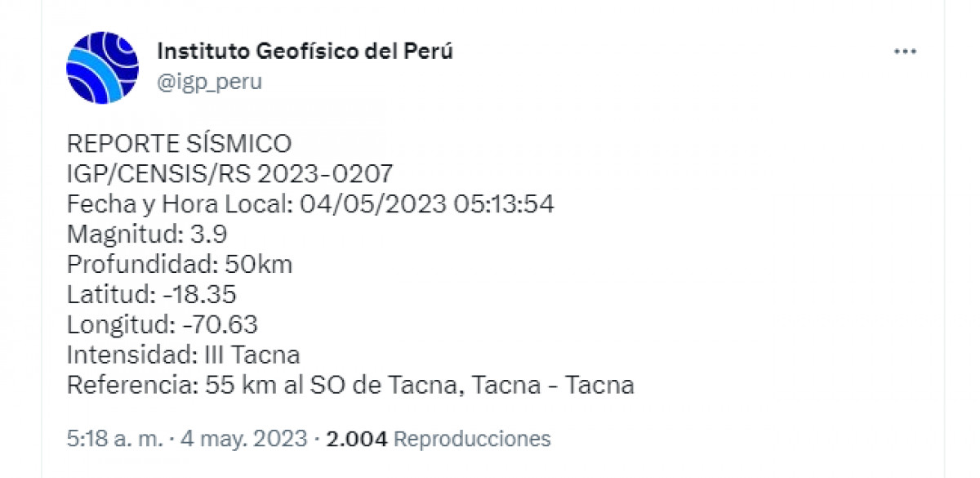This screenshot has width=980, height=478.
Task: Click the Longitud: -70.63 line
Action: click(x=162, y=325)
